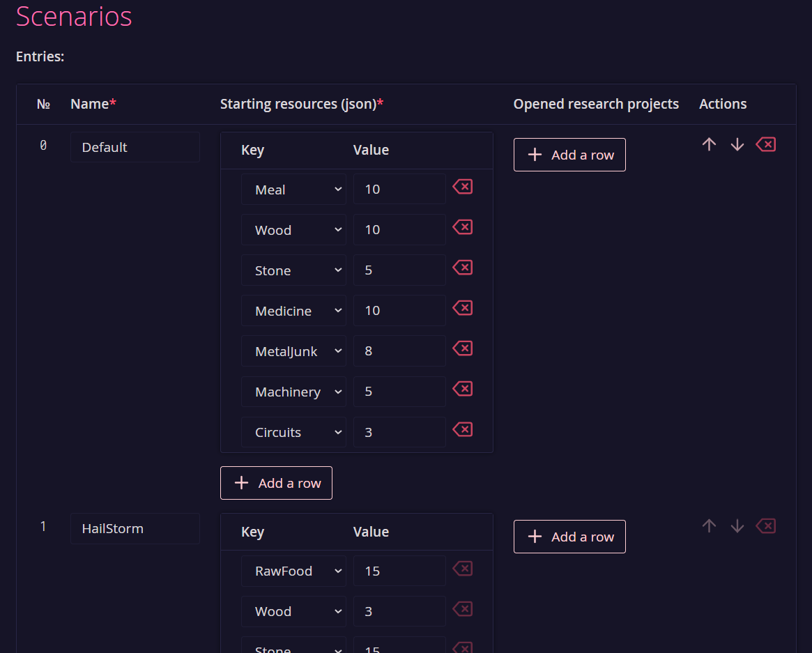Add a research project row for Default
The width and height of the screenshot is (812, 653).
tap(569, 155)
